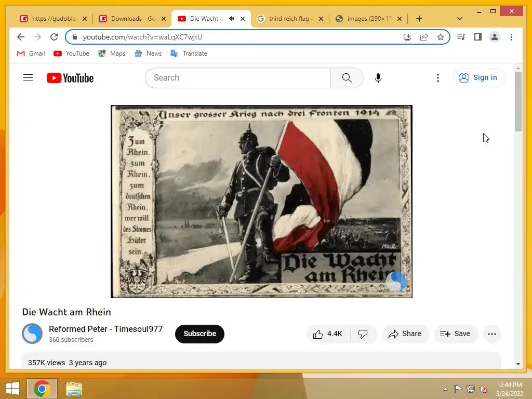Click the install/download page icon in address bar
The image size is (532, 399).
[407, 37]
